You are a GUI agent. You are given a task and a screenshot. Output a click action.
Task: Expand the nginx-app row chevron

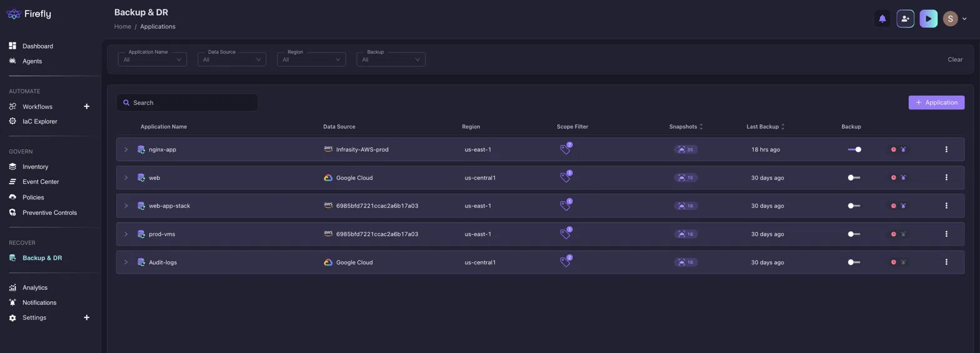(x=126, y=149)
